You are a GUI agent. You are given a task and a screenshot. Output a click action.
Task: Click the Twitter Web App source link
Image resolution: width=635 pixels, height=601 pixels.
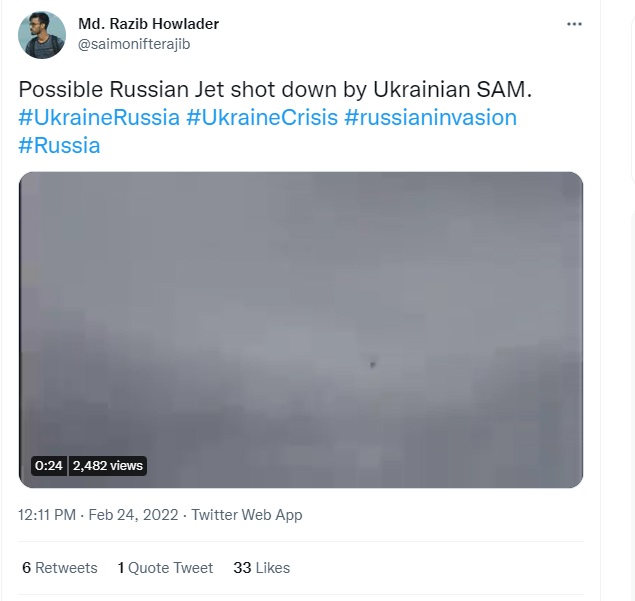click(247, 515)
